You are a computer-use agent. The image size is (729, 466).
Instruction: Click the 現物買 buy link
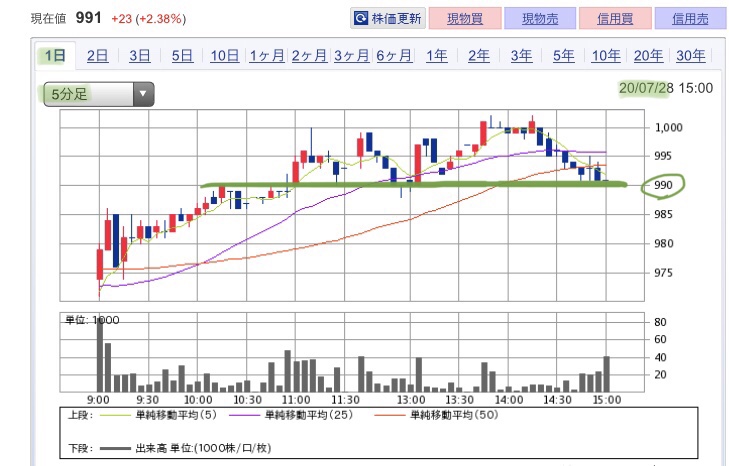pos(465,19)
